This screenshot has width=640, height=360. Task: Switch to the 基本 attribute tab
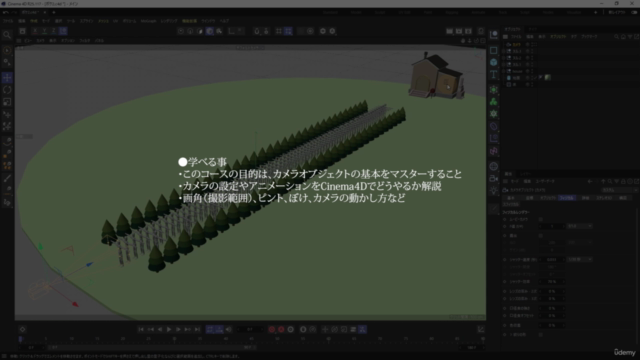[x=511, y=198]
